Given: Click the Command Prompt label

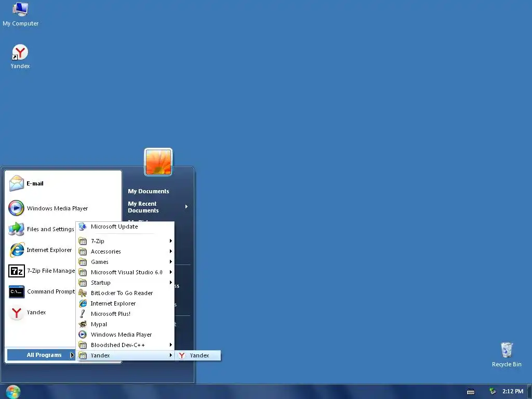Looking at the screenshot, I should [51, 291].
